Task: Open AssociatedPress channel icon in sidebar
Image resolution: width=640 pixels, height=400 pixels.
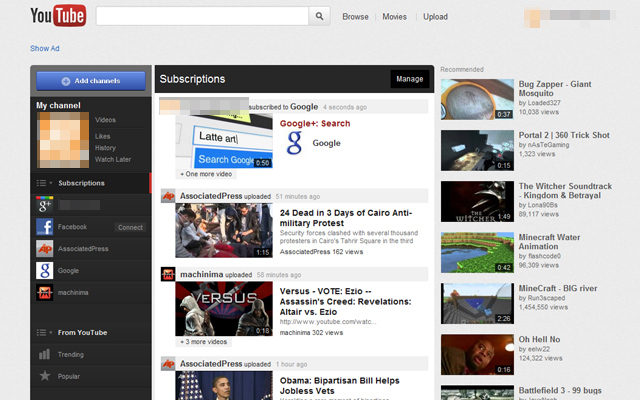Action: pyautogui.click(x=44, y=249)
